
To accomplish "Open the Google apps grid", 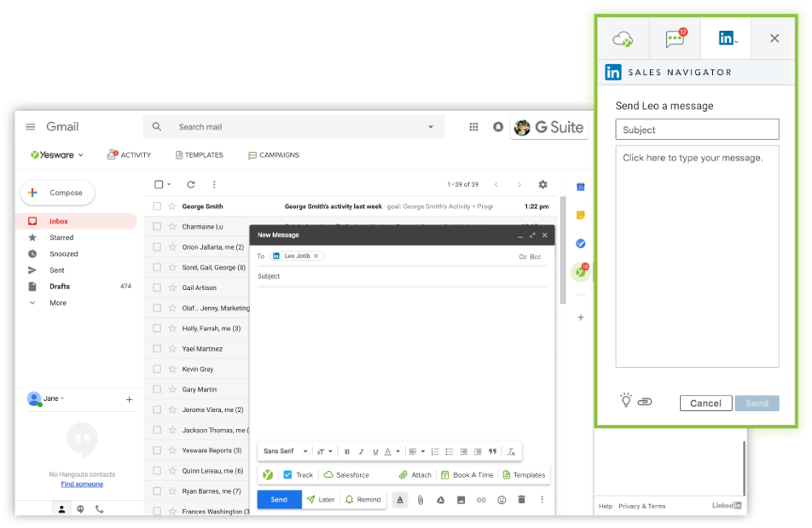I will (473, 126).
